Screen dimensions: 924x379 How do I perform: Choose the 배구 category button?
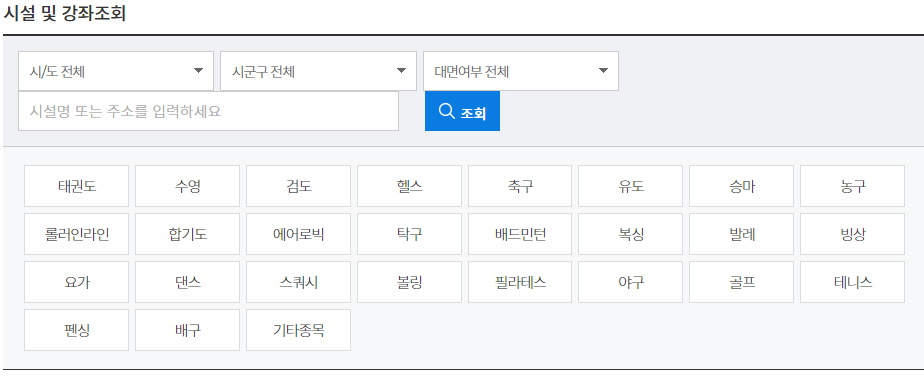[187, 329]
